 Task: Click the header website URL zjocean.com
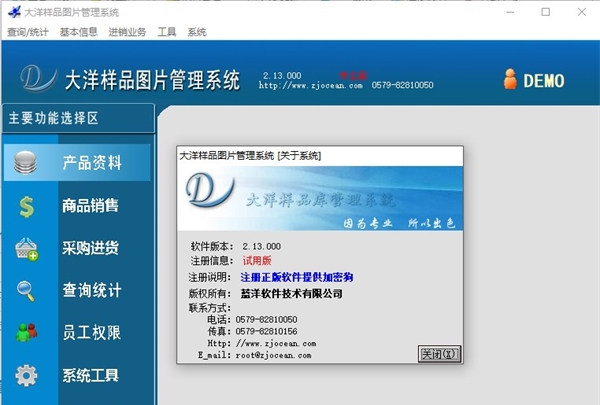pyautogui.click(x=311, y=85)
